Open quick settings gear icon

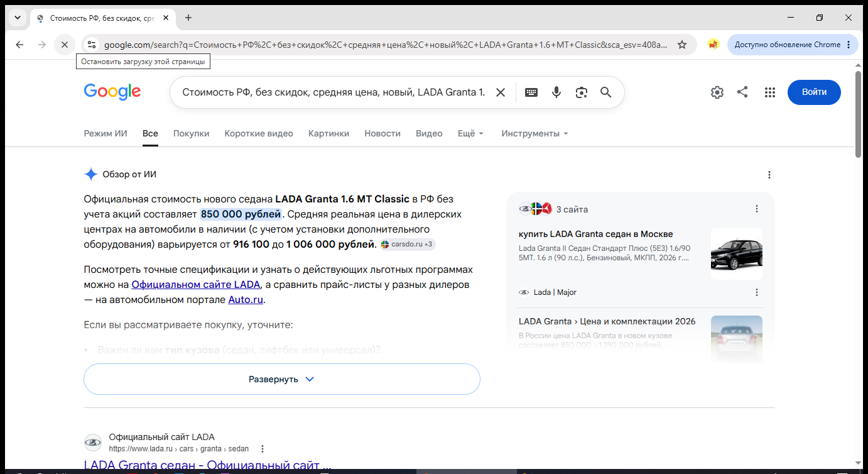pos(717,92)
